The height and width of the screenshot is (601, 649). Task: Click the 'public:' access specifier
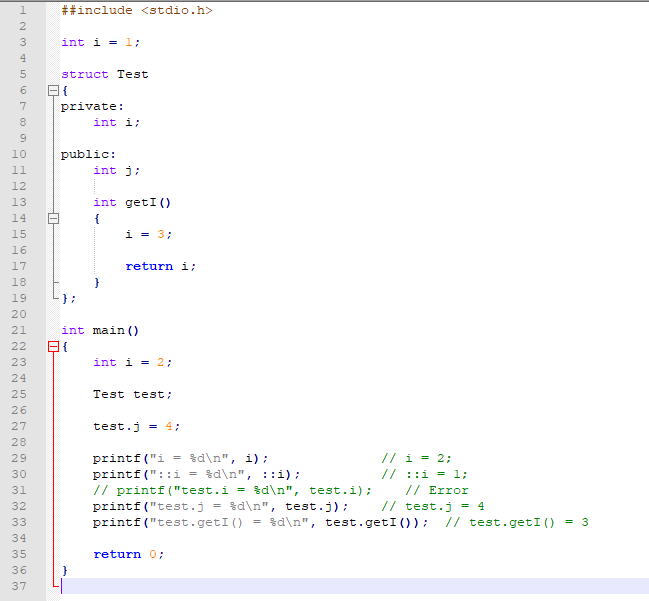tap(88, 154)
